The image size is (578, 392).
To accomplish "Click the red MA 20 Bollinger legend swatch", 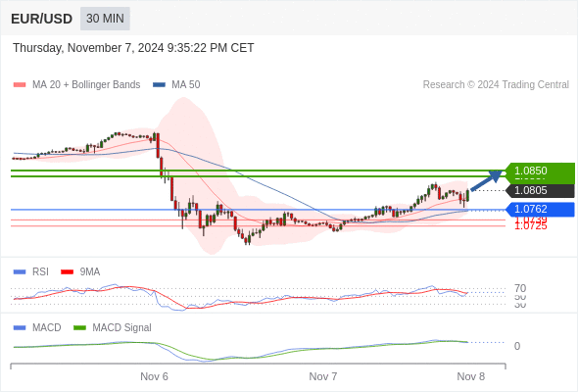I will (20, 85).
